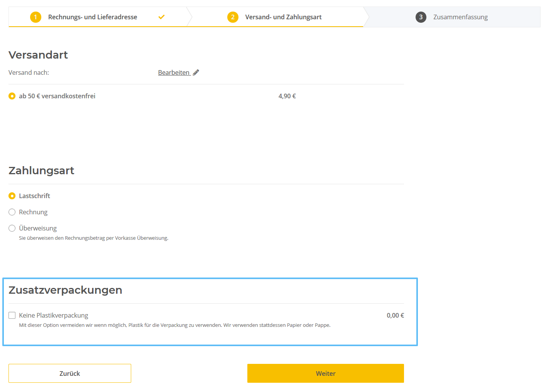Image resolution: width=546 pixels, height=392 pixels.
Task: Open the Versand- und Zahlungsart step label
Action: 283,17
